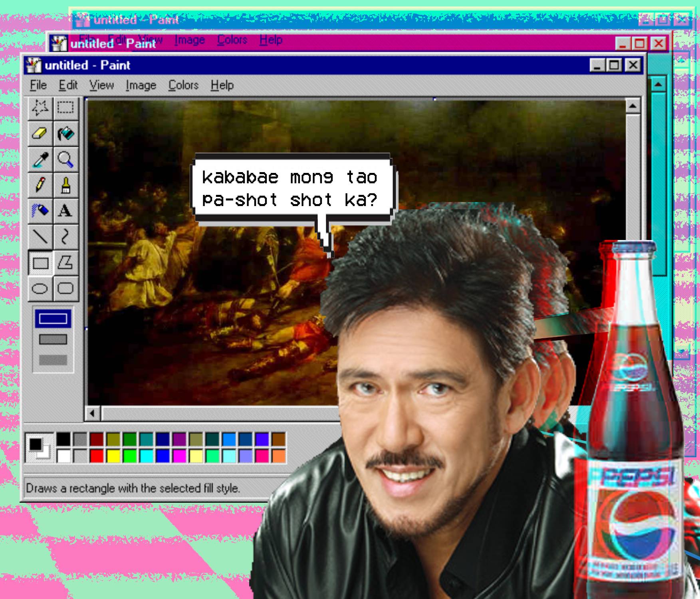Open the Edit menu
700x599 pixels.
pyautogui.click(x=68, y=85)
